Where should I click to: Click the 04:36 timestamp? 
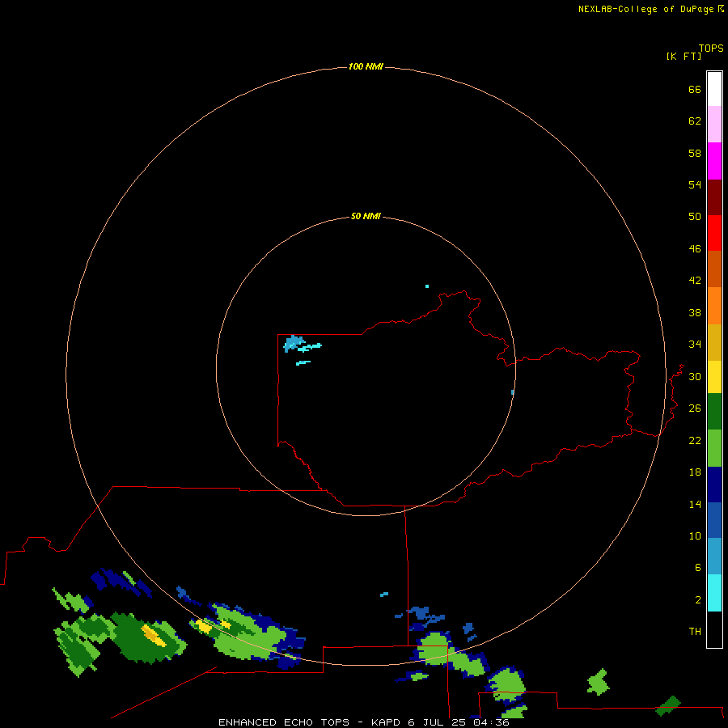tap(491, 722)
